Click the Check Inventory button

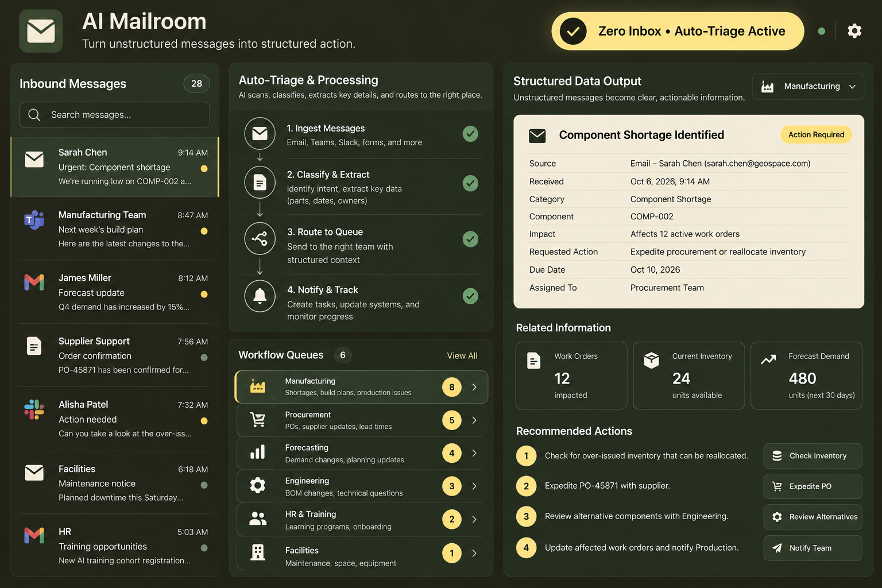(x=813, y=456)
